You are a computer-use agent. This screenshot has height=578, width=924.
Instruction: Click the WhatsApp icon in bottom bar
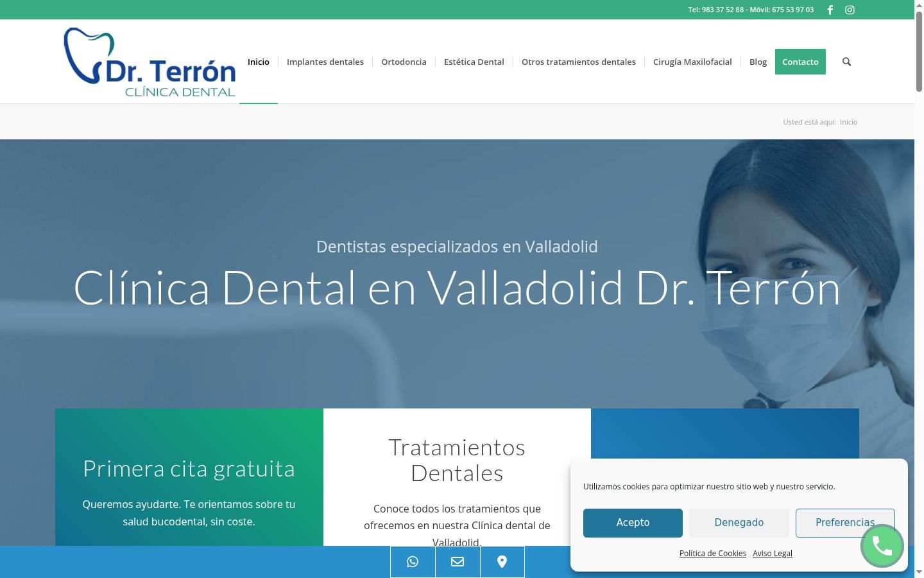pos(413,562)
